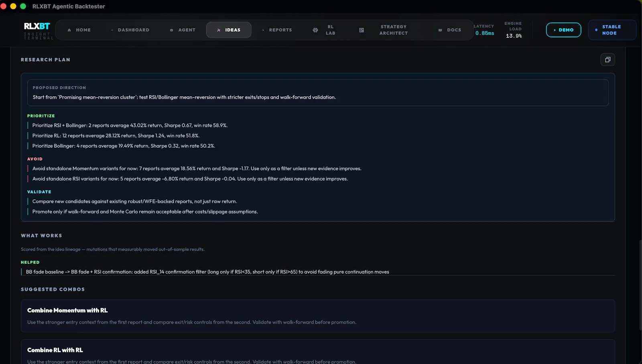Click the Research Plan heading
Image resolution: width=642 pixels, height=364 pixels.
coord(45,60)
